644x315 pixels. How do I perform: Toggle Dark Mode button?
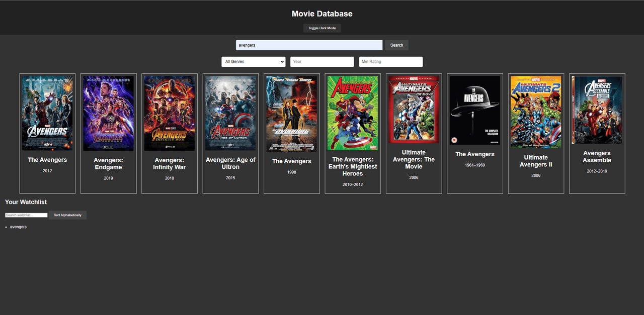pyautogui.click(x=322, y=28)
